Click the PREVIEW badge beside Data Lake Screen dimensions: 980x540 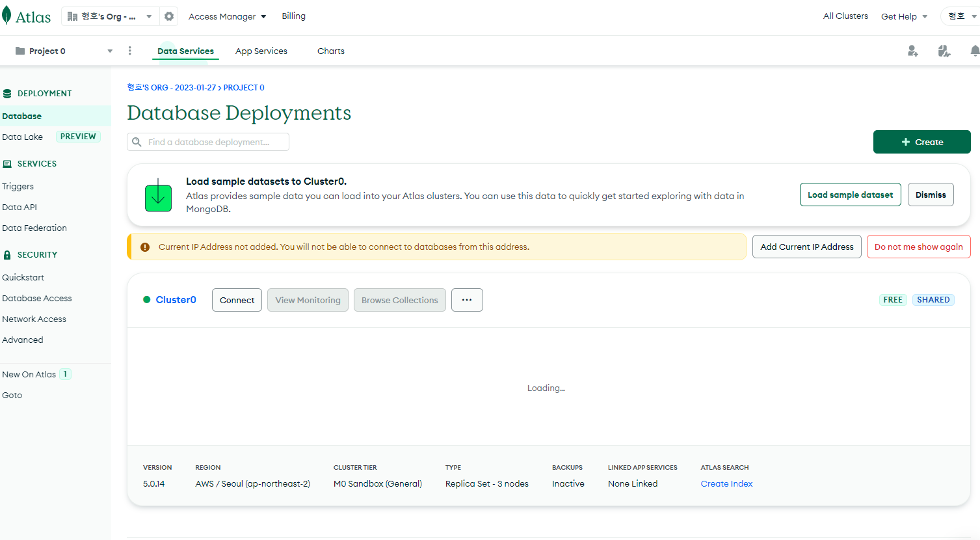pyautogui.click(x=78, y=137)
